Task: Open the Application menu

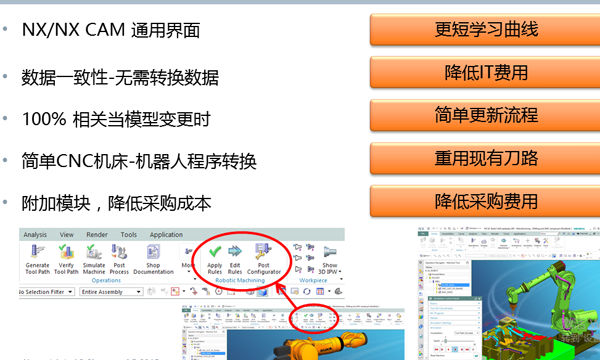Action: [166, 235]
